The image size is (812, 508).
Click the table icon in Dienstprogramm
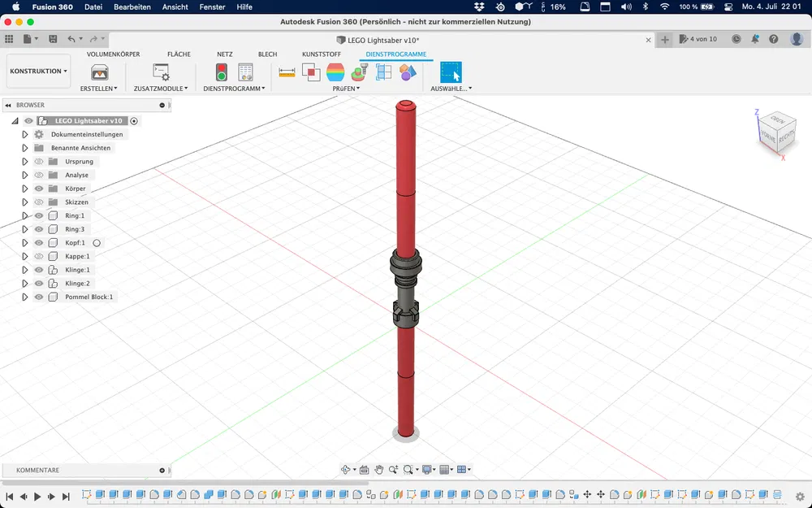245,72
